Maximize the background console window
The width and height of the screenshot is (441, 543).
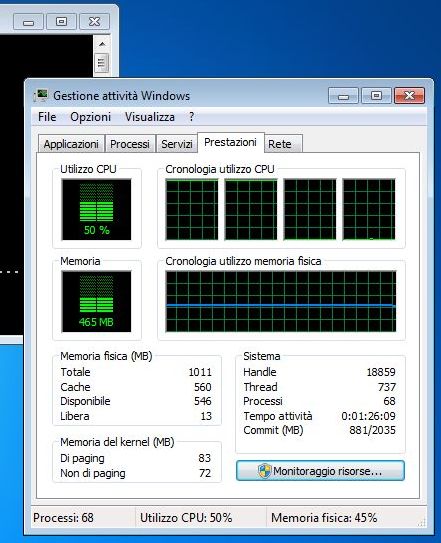[61, 22]
